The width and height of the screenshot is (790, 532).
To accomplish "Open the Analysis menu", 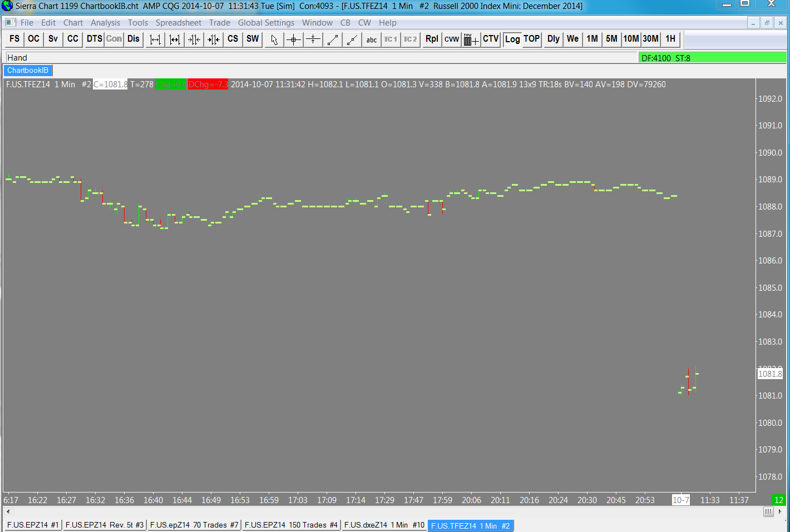I will point(105,23).
